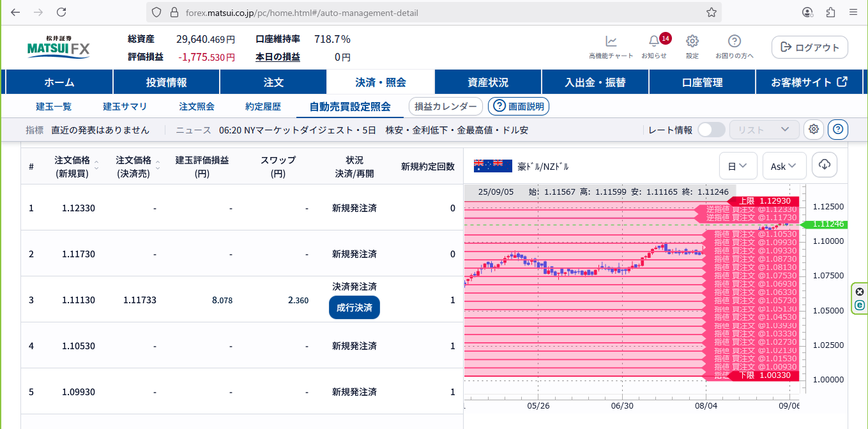The image size is (868, 429).
Task: Click the 本日の損益 link
Action: 278,57
